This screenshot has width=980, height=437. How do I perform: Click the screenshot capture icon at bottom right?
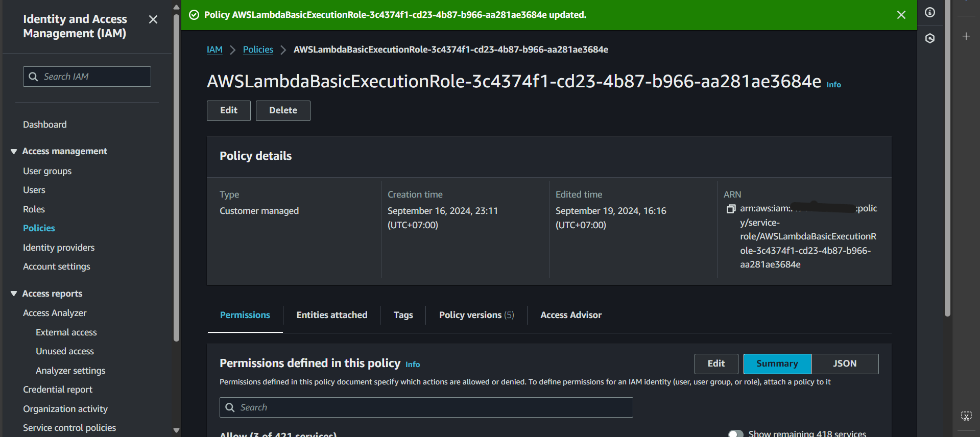966,416
